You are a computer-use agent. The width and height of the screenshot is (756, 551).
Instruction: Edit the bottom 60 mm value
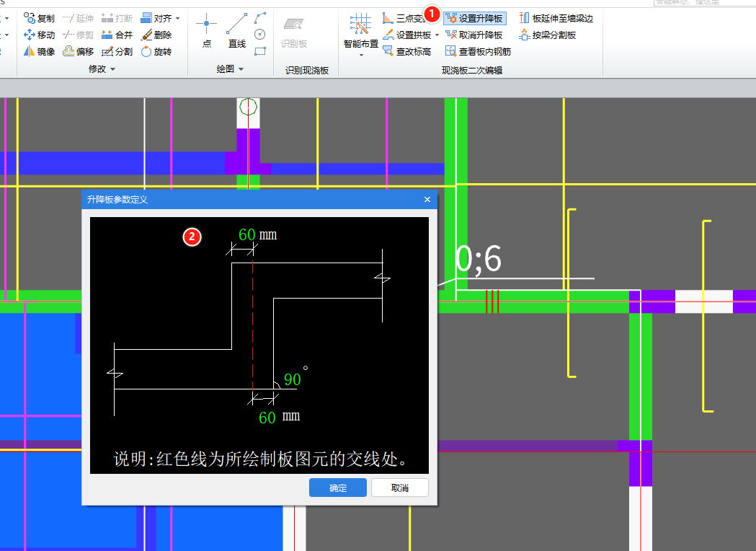(x=267, y=418)
